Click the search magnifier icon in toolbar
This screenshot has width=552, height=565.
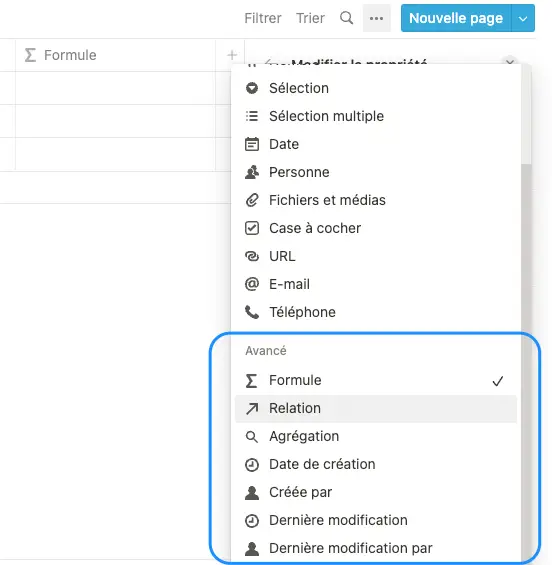(346, 18)
